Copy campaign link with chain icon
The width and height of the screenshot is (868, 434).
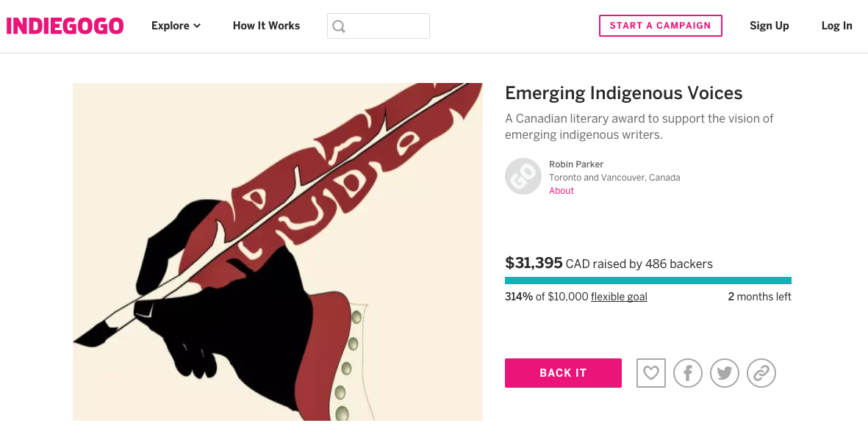pos(761,372)
